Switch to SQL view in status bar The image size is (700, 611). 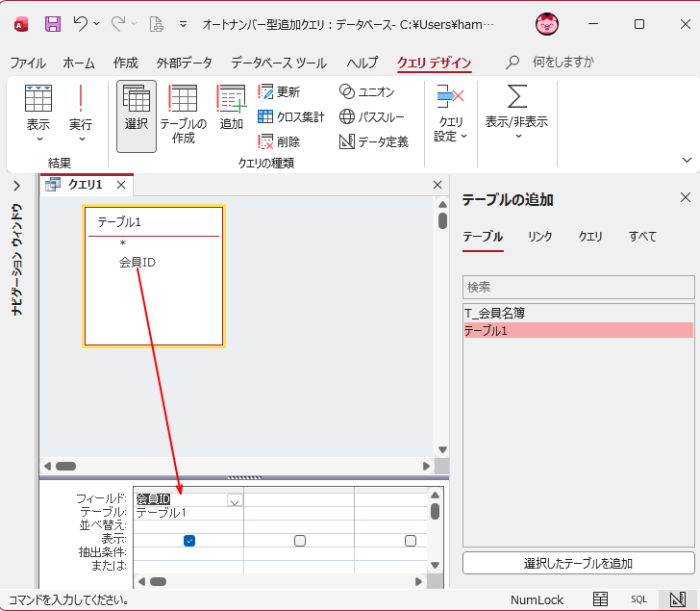pos(639,599)
